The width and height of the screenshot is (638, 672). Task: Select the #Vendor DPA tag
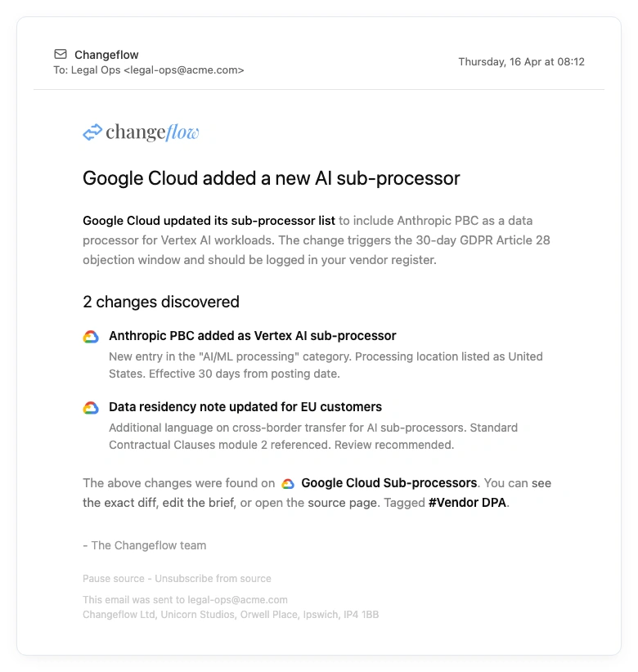click(468, 503)
